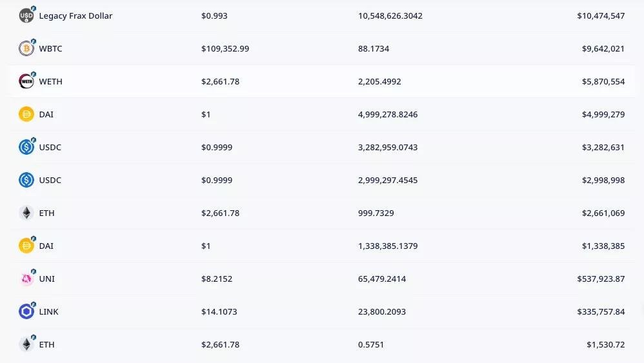The height and width of the screenshot is (363, 644).
Task: Click the WBTC price $109,352.99
Action: [225, 48]
